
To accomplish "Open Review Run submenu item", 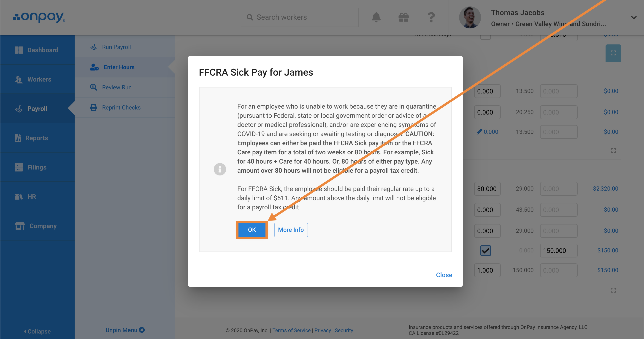I will pyautogui.click(x=125, y=87).
